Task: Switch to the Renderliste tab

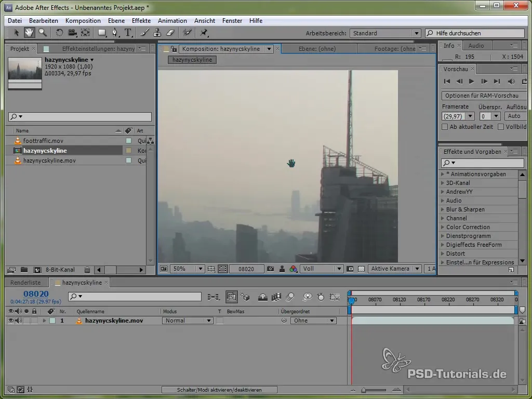Action: (25, 283)
